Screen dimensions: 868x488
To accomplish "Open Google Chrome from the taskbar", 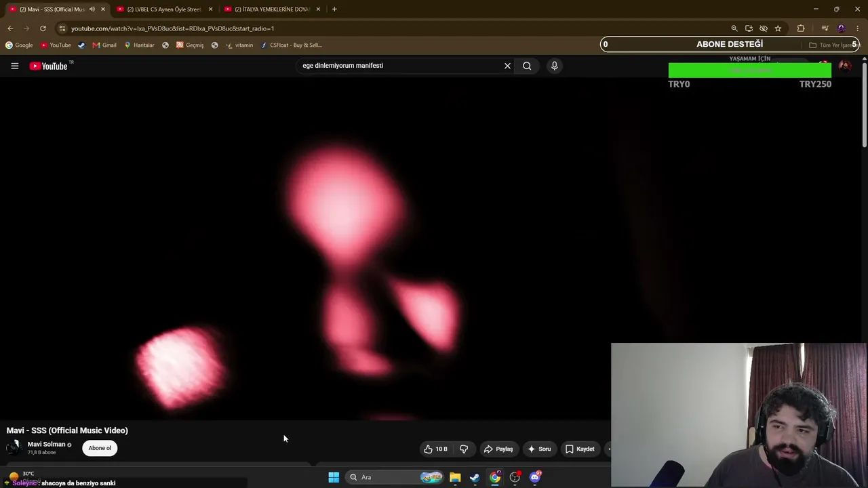I will [x=495, y=477].
